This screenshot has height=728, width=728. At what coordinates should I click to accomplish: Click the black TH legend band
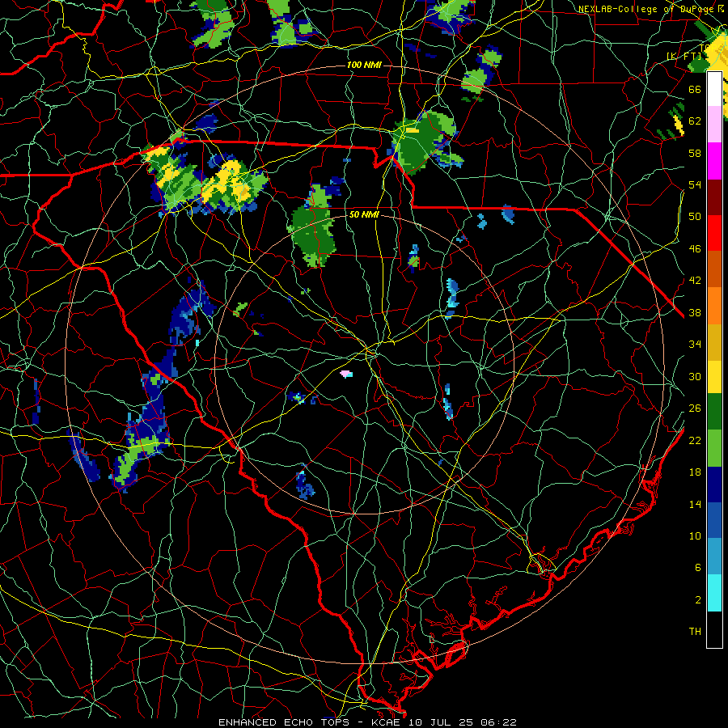[714, 629]
